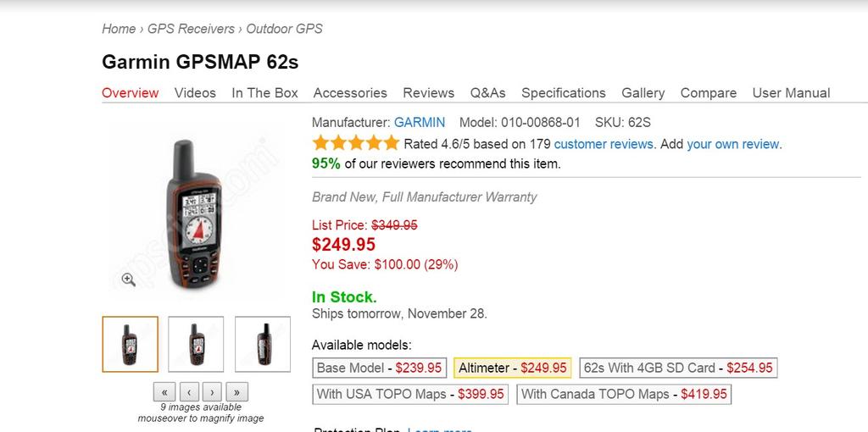This screenshot has height=432, width=868.
Task: Go to first image with double-left arrow
Action: (x=164, y=392)
